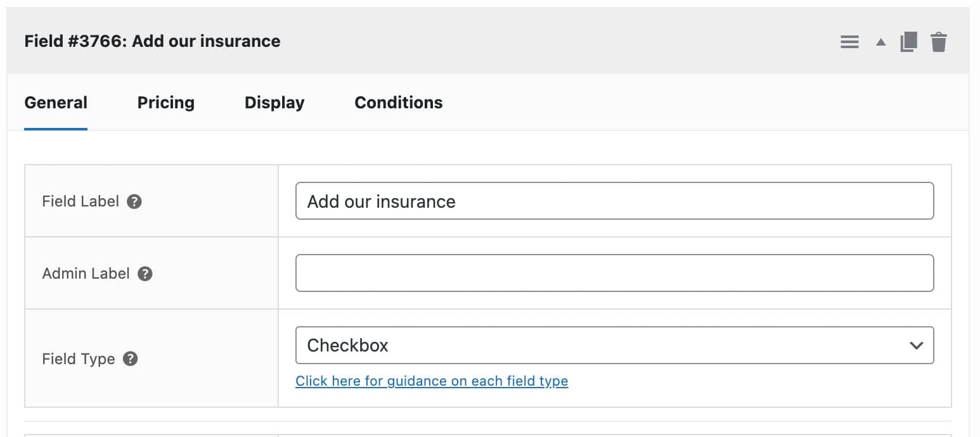Switch to the Pricing tab

[165, 102]
